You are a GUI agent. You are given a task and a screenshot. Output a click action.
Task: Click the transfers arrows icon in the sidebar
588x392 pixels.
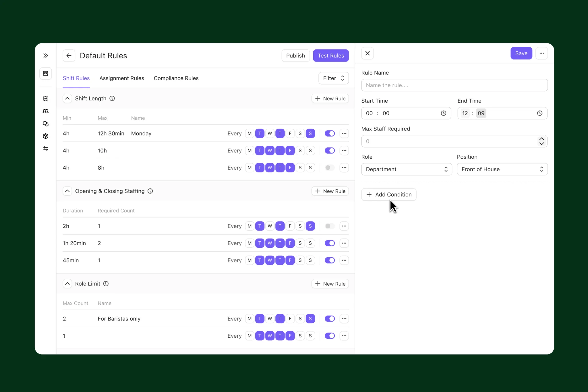(46, 148)
